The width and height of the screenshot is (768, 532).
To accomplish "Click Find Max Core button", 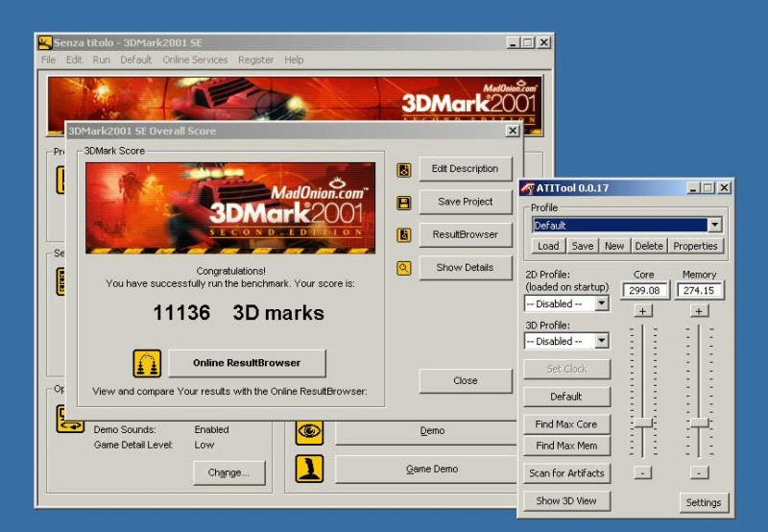I will tap(566, 424).
